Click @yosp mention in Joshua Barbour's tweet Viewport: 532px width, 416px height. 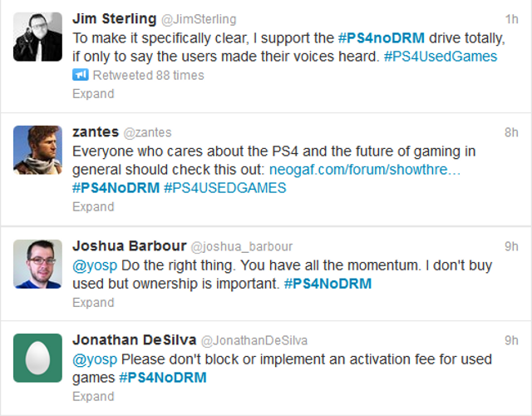pyautogui.click(x=96, y=265)
